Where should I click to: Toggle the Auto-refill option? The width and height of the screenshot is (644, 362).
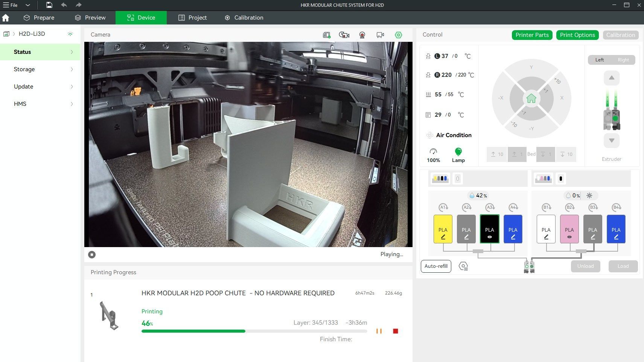[436, 266]
